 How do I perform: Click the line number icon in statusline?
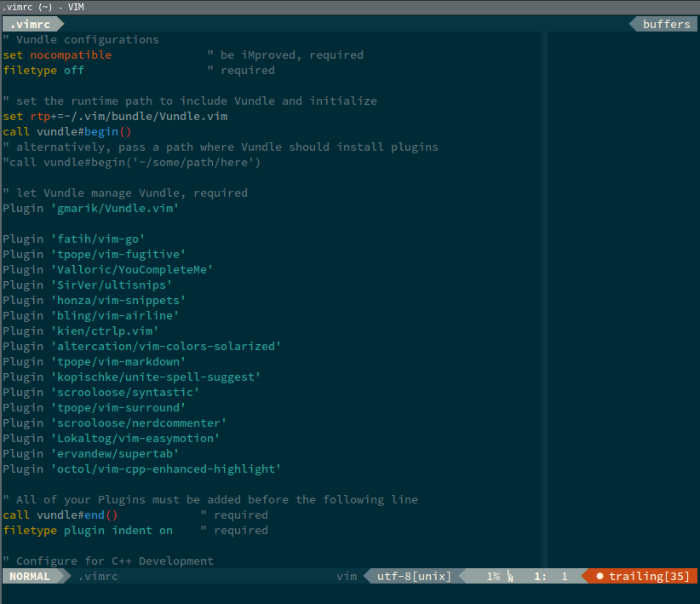510,576
